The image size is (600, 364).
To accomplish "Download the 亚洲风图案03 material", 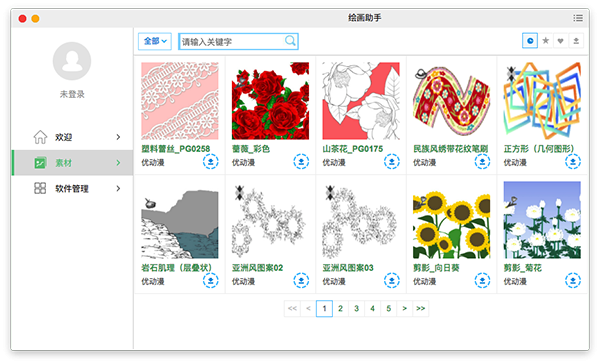I will coord(392,281).
